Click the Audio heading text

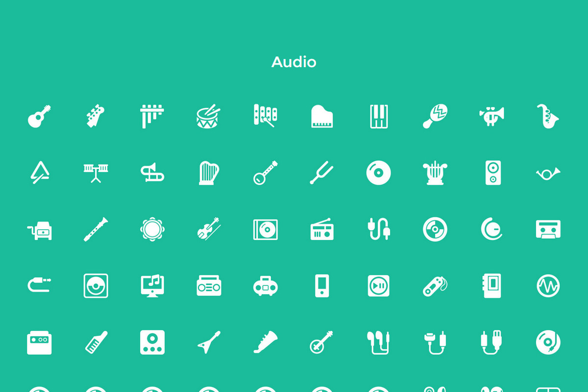coord(294,62)
